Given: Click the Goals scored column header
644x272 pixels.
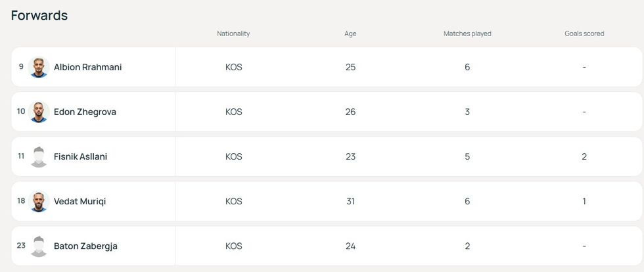Looking at the screenshot, I should coord(584,34).
